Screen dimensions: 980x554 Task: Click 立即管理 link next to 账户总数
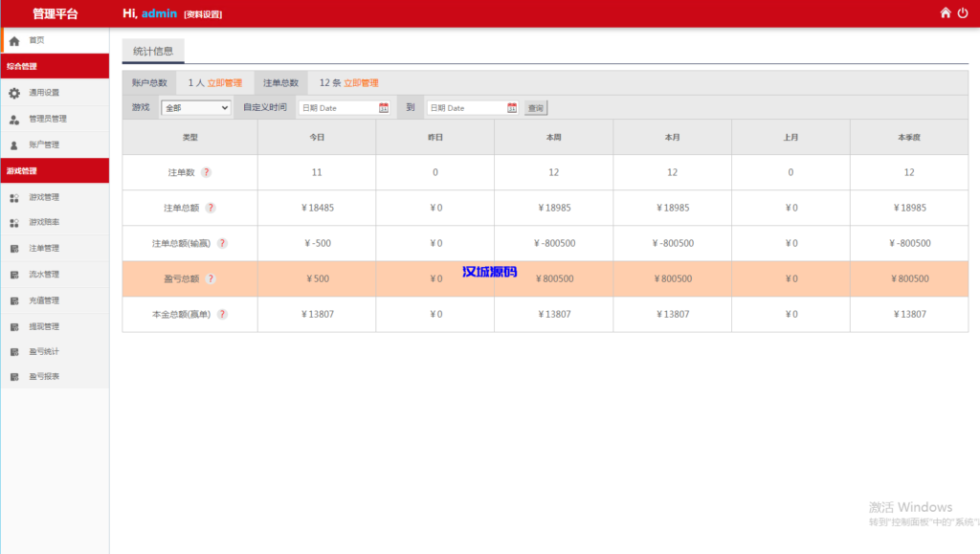pyautogui.click(x=225, y=83)
